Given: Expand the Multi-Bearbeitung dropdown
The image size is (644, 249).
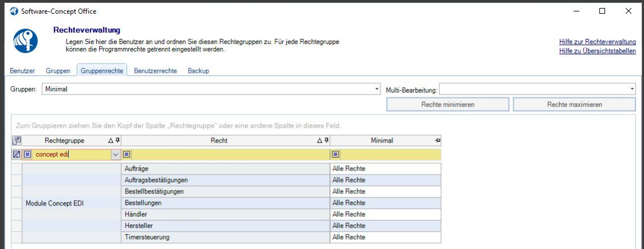Looking at the screenshot, I should tap(631, 90).
